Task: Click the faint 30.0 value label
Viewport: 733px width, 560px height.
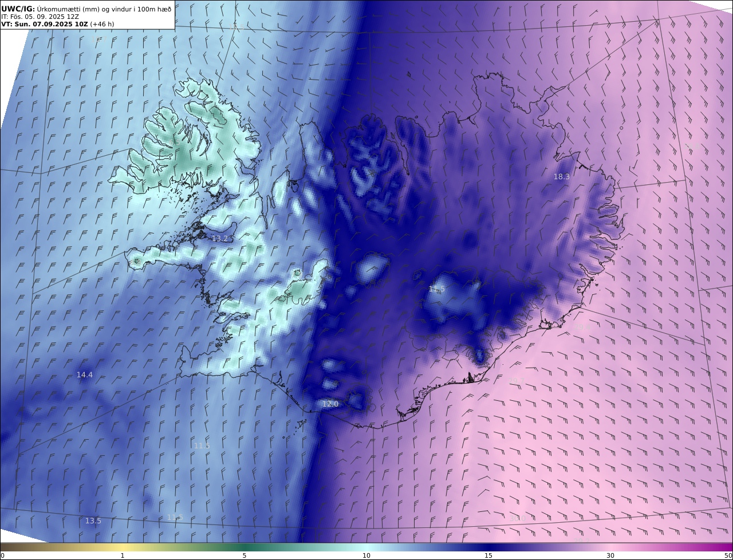Action: [x=518, y=518]
